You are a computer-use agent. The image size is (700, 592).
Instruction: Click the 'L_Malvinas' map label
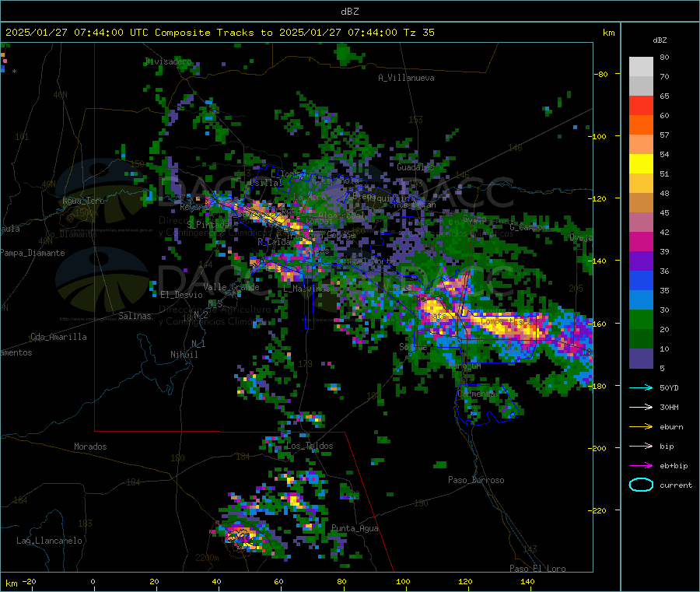point(306,289)
